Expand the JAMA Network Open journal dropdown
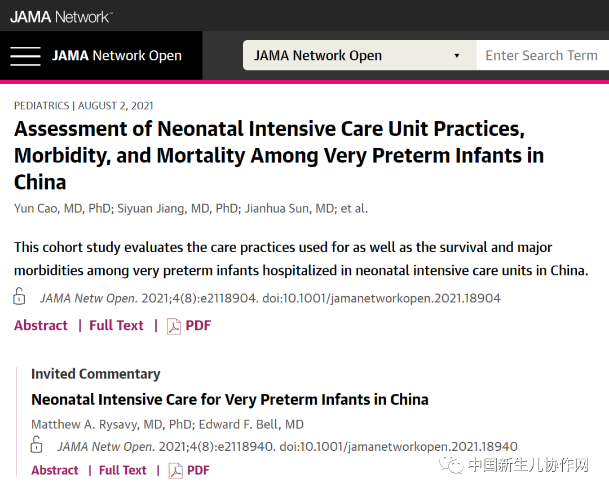Image resolution: width=609 pixels, height=492 pixels. [x=359, y=56]
